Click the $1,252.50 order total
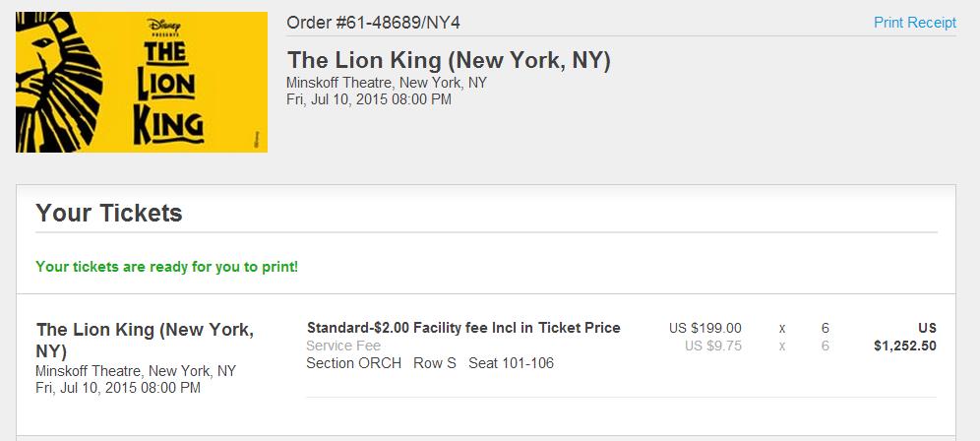Viewport: 980px width, 441px height. click(904, 346)
